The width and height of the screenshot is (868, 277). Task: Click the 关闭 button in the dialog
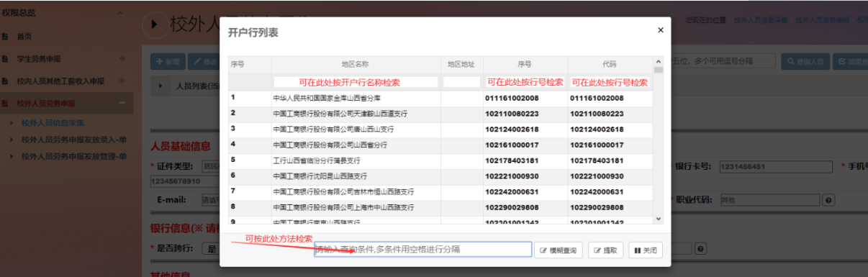(x=645, y=250)
